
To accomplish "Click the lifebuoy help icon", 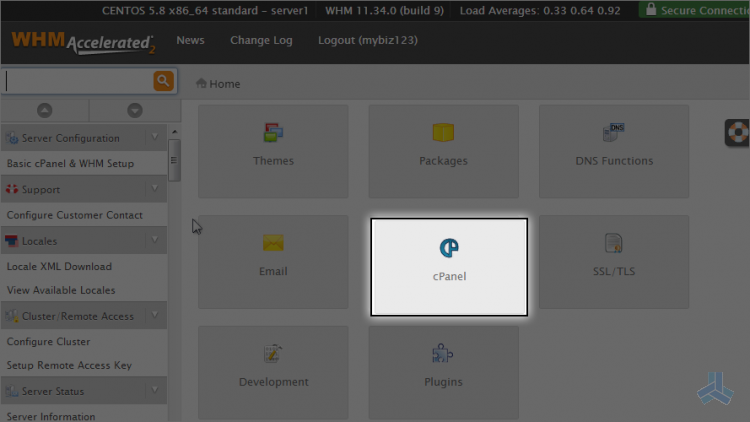I will pyautogui.click(x=738, y=133).
